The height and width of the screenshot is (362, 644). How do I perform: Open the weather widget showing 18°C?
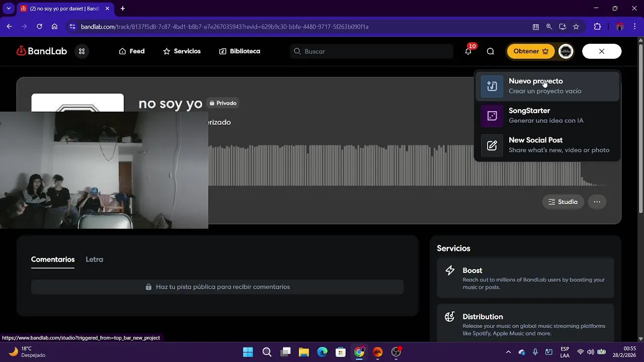tap(28, 352)
